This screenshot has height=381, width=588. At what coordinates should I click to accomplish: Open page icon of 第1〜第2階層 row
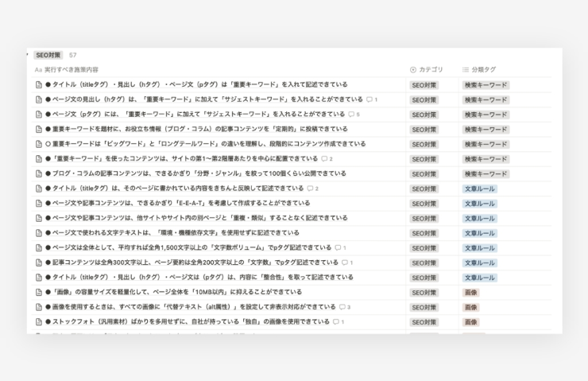pyautogui.click(x=39, y=159)
